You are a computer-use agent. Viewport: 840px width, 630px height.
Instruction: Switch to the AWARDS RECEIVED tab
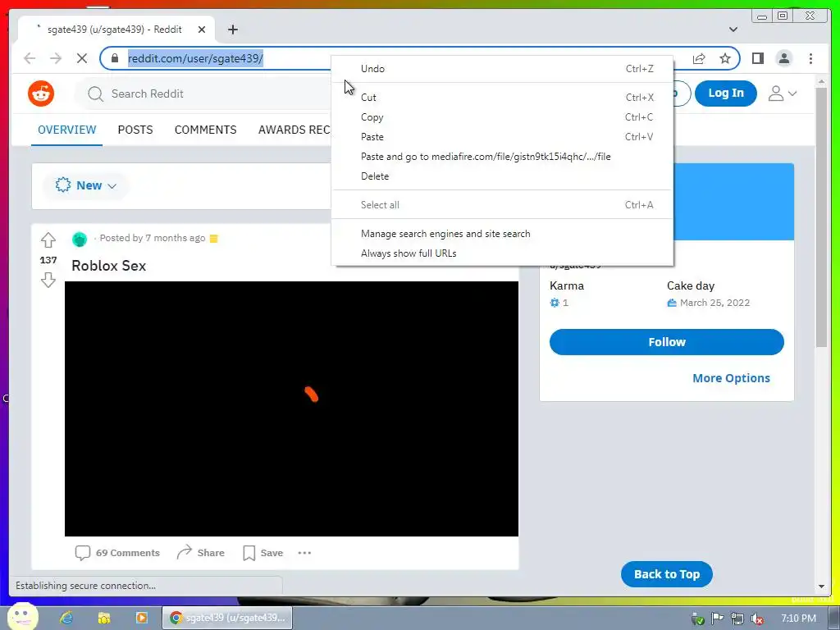294,130
